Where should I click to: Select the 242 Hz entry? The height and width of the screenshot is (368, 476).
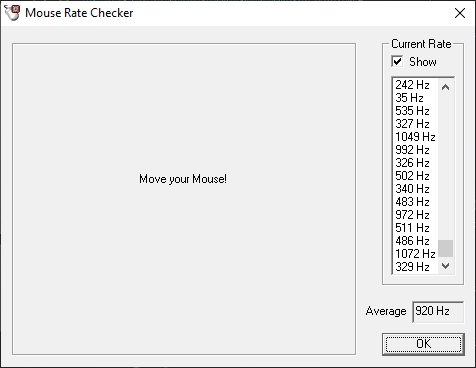pos(416,85)
